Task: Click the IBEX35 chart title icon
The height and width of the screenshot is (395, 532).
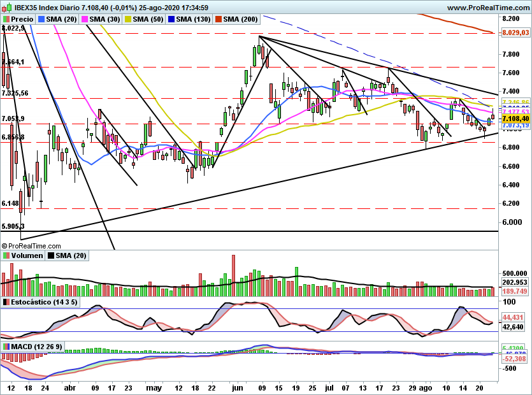Action: (6, 7)
